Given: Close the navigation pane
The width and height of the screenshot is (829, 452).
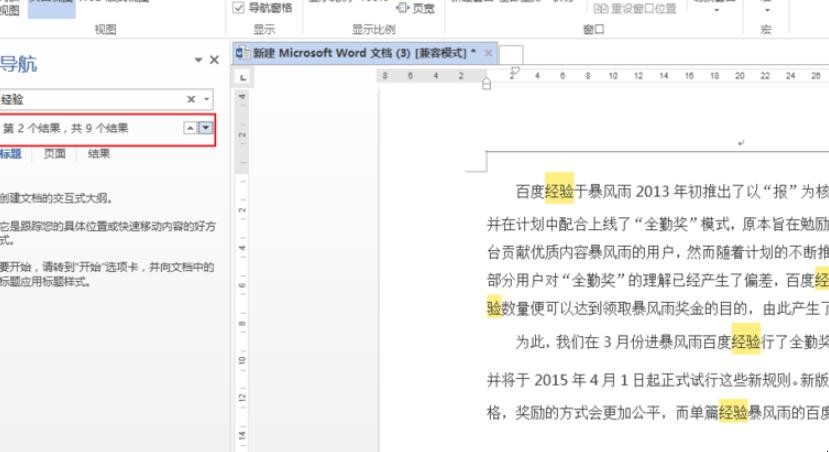Looking at the screenshot, I should pos(214,61).
